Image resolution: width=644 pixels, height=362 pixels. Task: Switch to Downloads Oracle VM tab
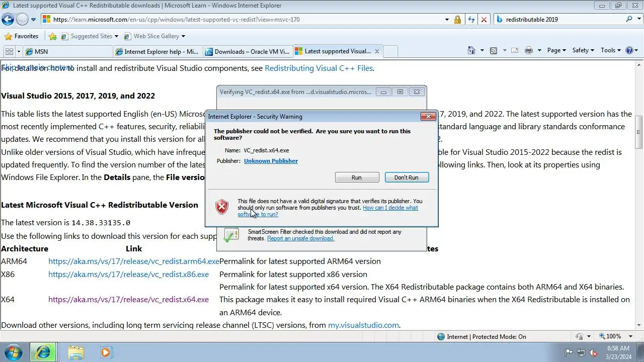248,51
